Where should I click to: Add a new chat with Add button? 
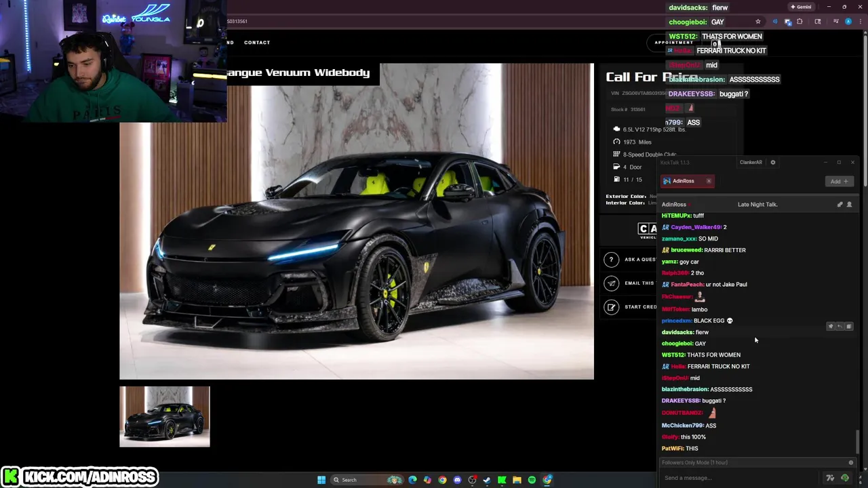pyautogui.click(x=839, y=181)
